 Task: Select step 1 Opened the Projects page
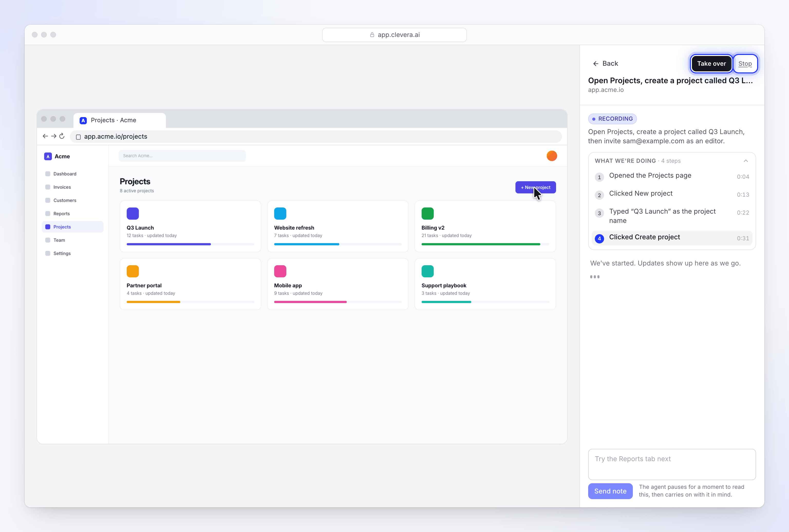coord(672,176)
